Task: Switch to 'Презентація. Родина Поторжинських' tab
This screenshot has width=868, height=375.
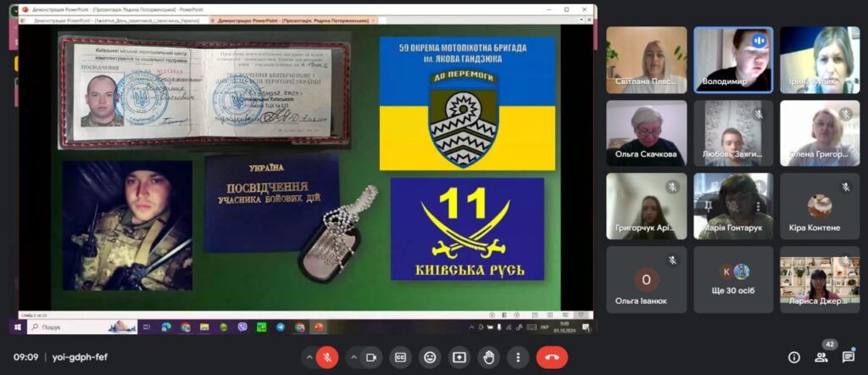Action: tap(292, 20)
